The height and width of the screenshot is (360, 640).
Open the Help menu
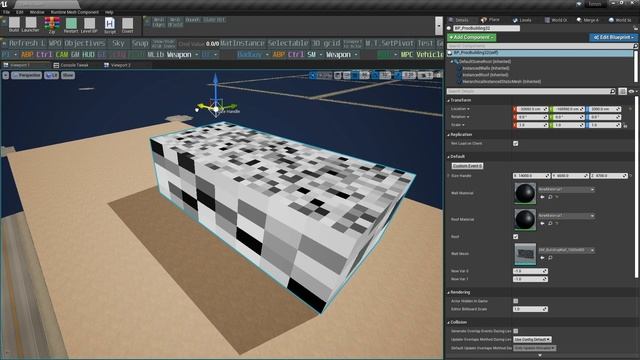click(109, 12)
